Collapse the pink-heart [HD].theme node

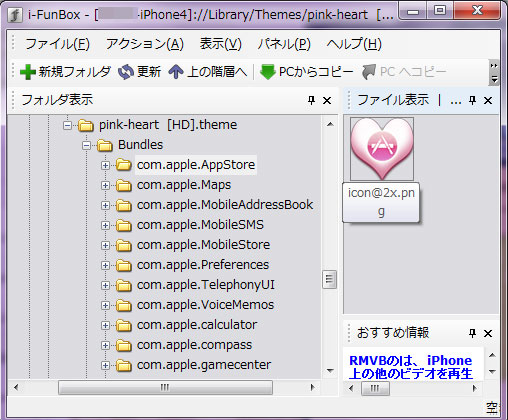[x=67, y=125]
